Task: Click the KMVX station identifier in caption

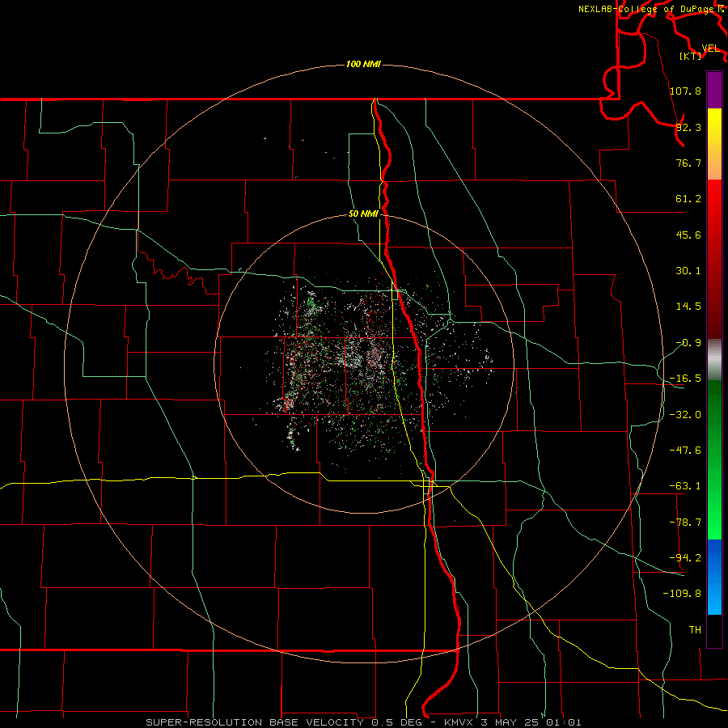Action: (x=459, y=722)
